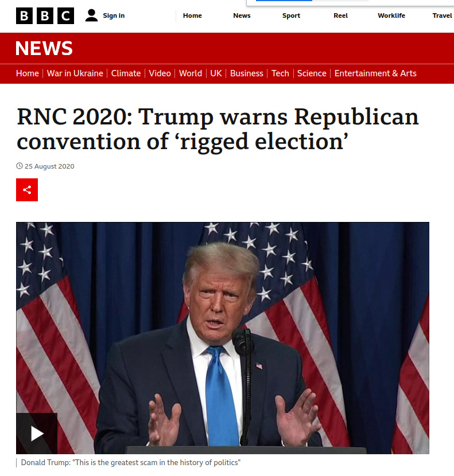Switch to the Climate news section

click(126, 73)
